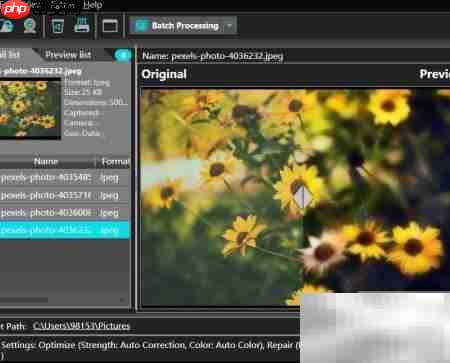Click the Original label above the image
The height and width of the screenshot is (363, 450).
(x=164, y=74)
